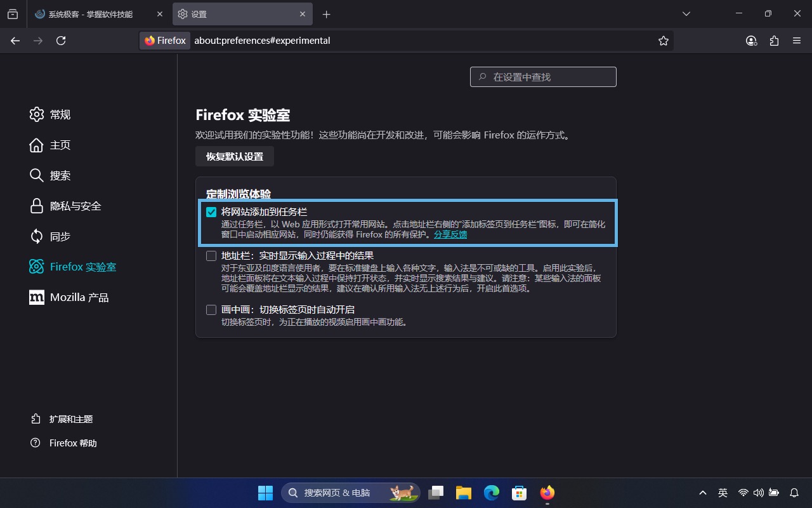The image size is (812, 508).
Task: Enable 画中画：切换标签页时自动开启 checkbox
Action: click(211, 310)
